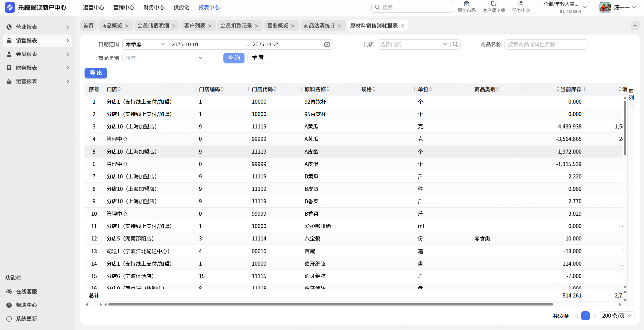Image resolution: width=644 pixels, height=330 pixels.
Task: Click the 重置 reset button
Action: 258,58
